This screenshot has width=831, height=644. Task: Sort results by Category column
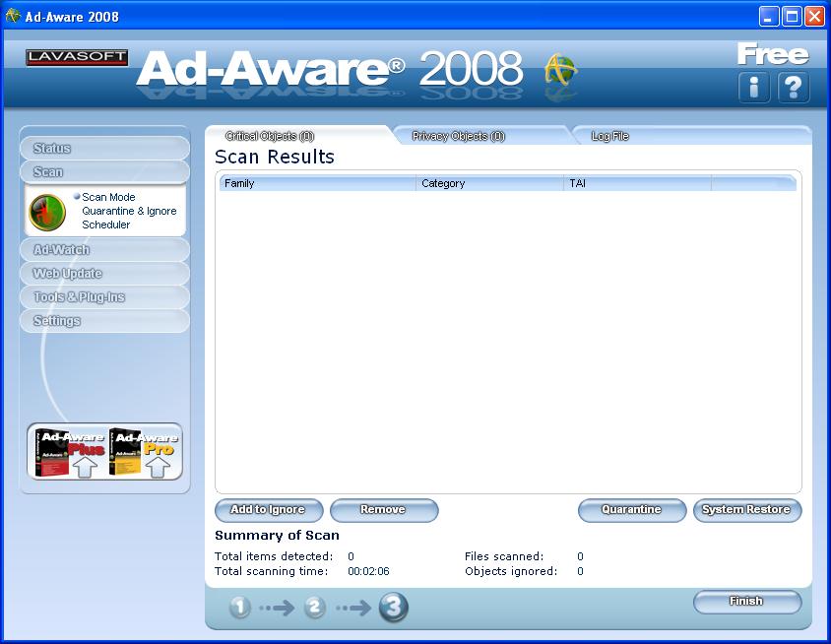pyautogui.click(x=489, y=183)
